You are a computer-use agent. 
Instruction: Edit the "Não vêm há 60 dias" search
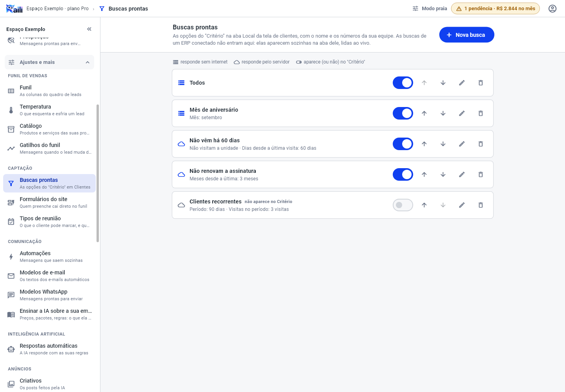[x=462, y=144]
